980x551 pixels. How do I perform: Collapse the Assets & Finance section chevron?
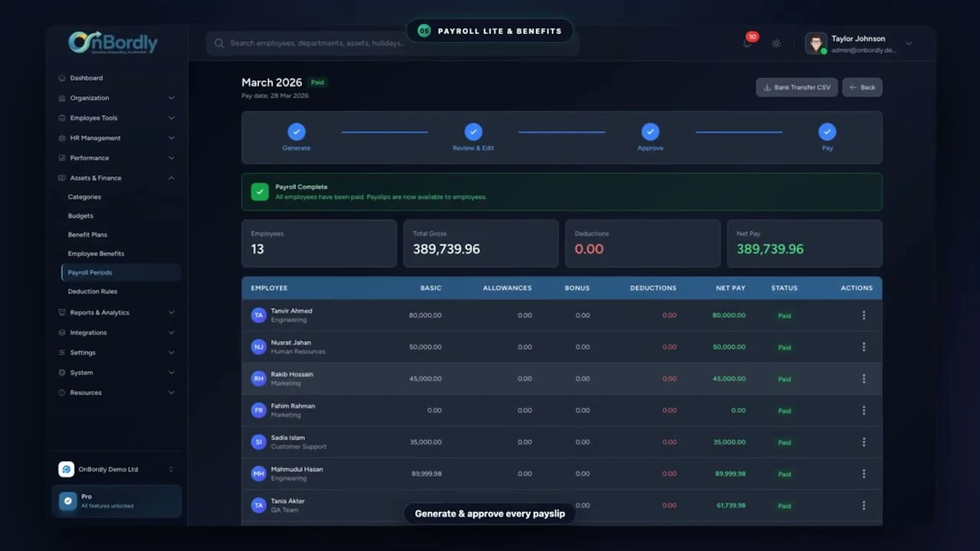(171, 178)
